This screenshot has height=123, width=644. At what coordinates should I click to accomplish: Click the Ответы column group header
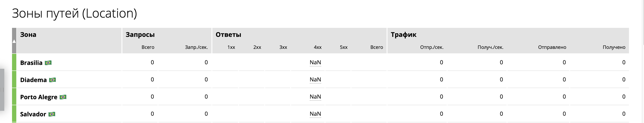tap(228, 35)
